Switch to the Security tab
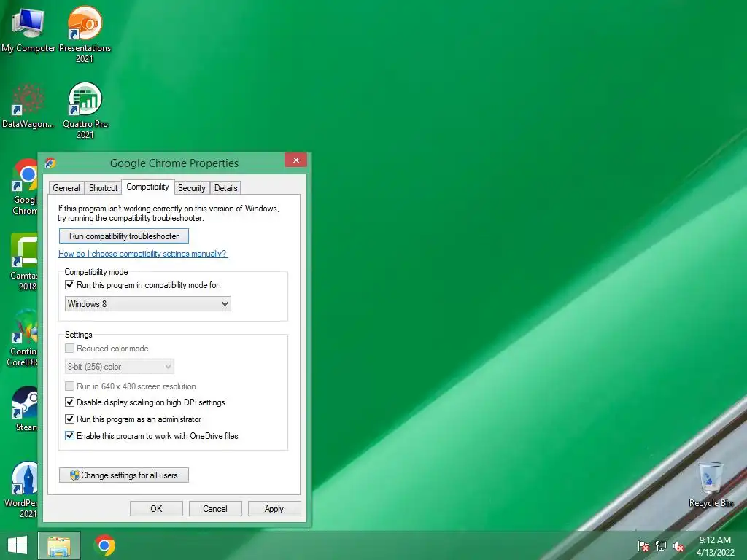747x560 pixels. [192, 187]
